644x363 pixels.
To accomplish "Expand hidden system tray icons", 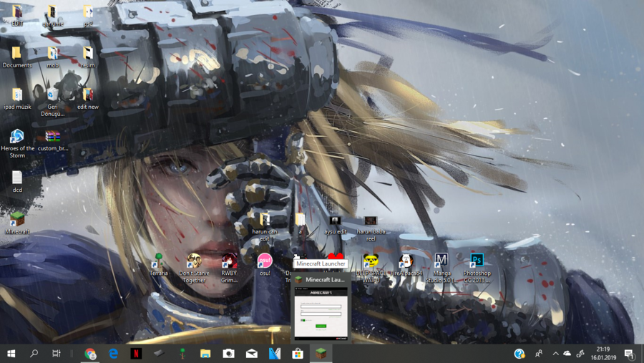I will (x=555, y=354).
